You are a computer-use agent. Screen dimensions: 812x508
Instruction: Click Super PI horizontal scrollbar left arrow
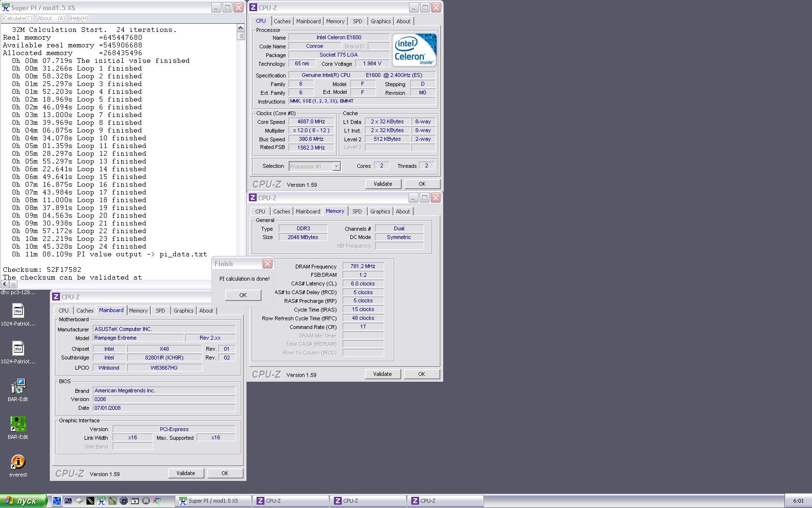click(x=5, y=284)
